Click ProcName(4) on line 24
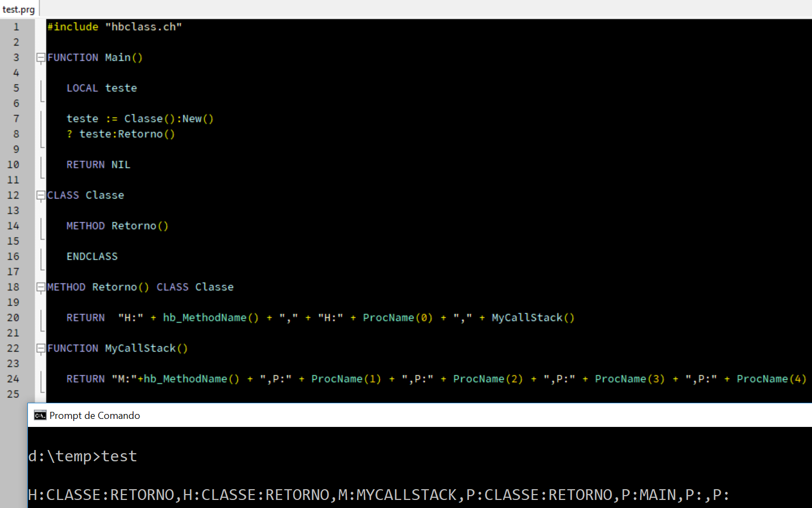 click(x=771, y=379)
